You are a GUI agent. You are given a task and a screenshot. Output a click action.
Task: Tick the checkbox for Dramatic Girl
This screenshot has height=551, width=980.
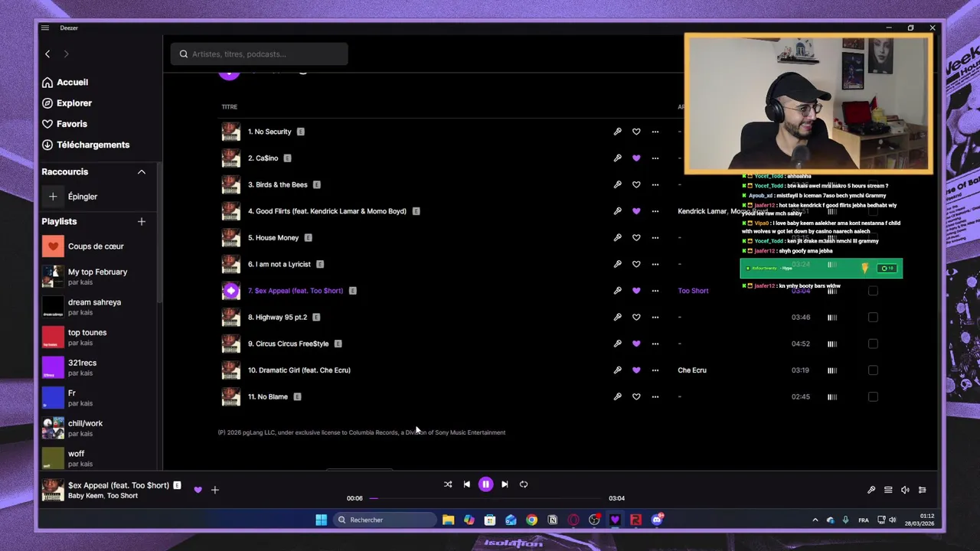pos(873,370)
